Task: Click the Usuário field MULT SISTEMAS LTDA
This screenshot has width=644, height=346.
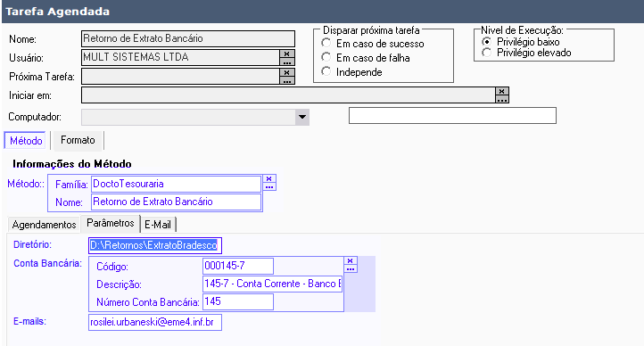Action: pos(181,57)
